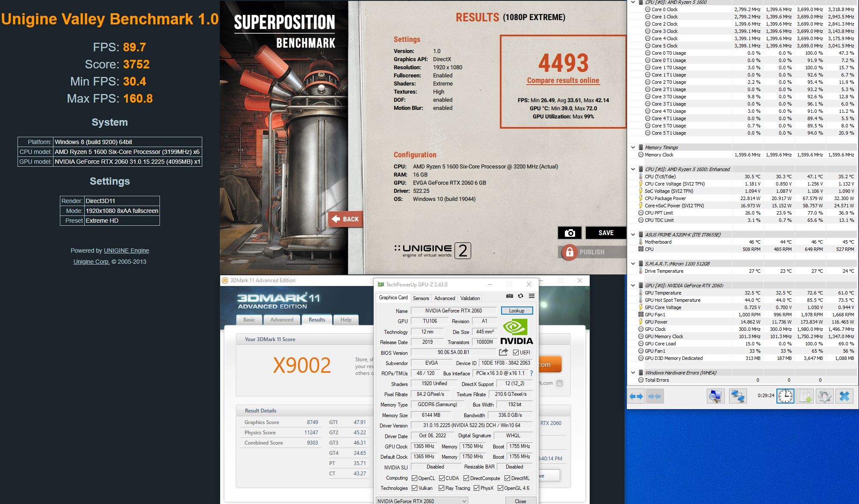Switch to the Validation tab in GPU-Z
This screenshot has height=504, width=859.
tap(470, 298)
